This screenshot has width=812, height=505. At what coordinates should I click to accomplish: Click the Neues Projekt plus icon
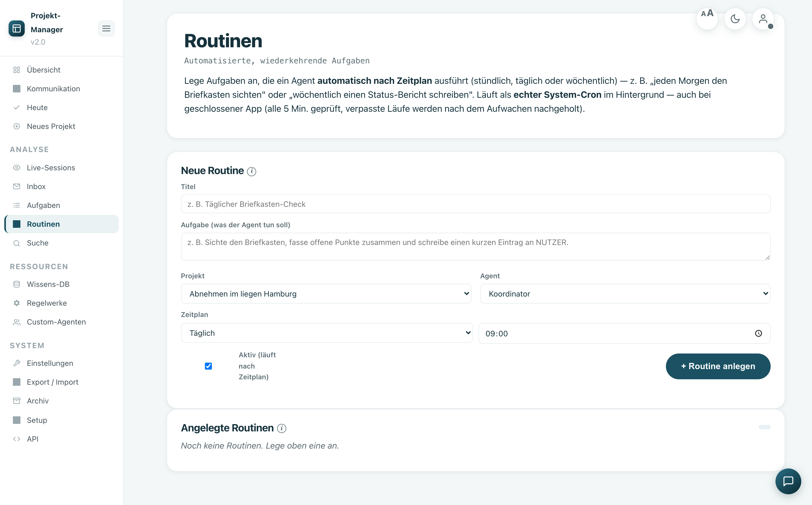[x=17, y=126]
